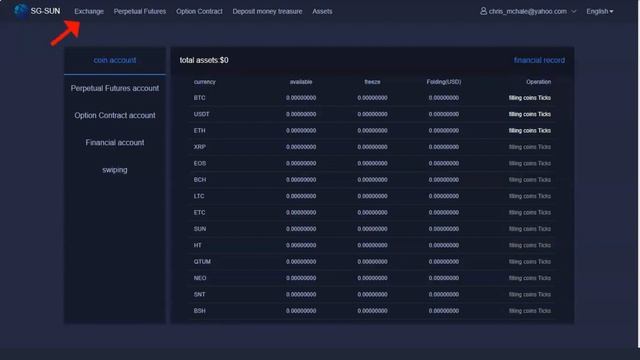Select the BCH currency cell
The width and height of the screenshot is (640, 360).
200,180
